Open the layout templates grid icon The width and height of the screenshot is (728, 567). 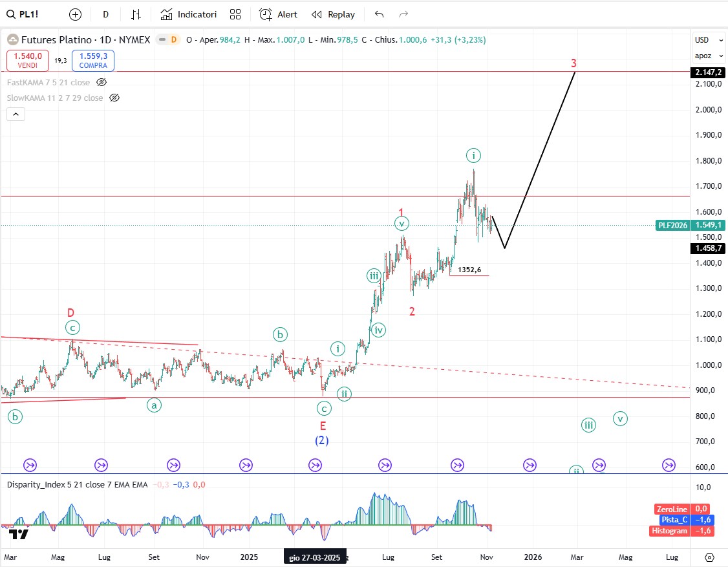235,14
